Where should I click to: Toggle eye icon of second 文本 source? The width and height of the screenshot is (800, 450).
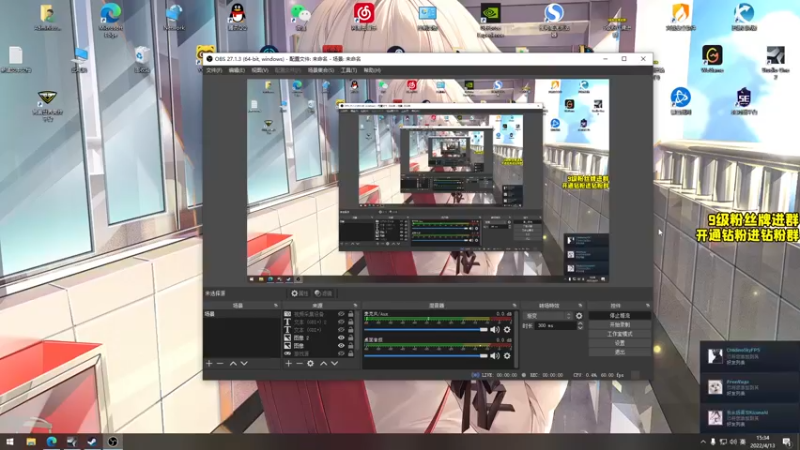point(341,330)
